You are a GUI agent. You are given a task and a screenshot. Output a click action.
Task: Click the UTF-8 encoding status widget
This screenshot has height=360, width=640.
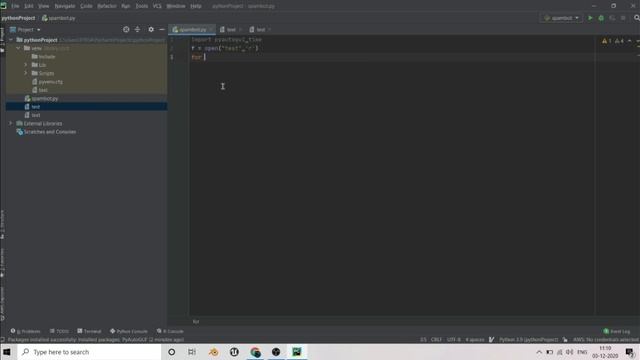pos(453,340)
